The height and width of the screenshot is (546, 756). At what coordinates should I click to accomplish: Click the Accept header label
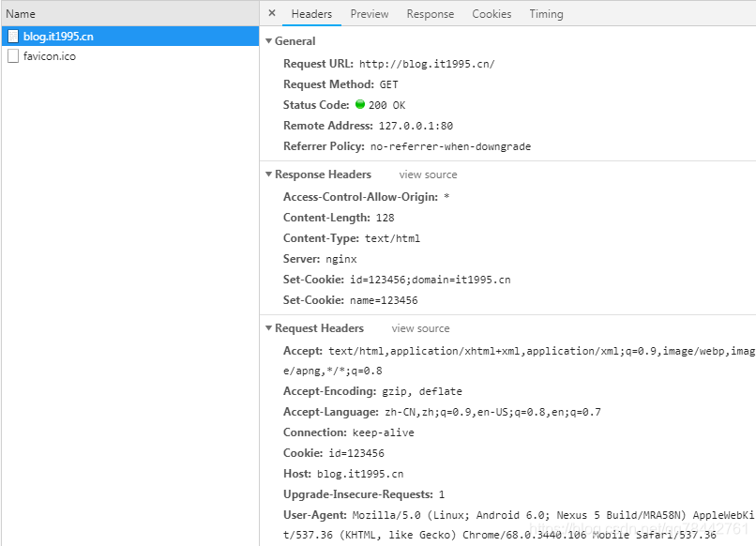[303, 351]
